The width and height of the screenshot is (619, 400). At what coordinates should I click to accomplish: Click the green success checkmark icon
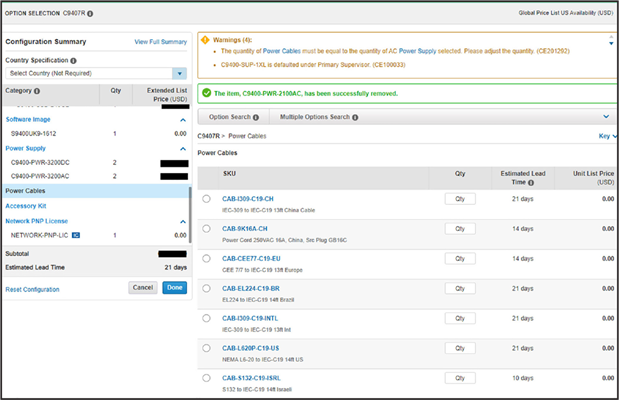point(206,93)
